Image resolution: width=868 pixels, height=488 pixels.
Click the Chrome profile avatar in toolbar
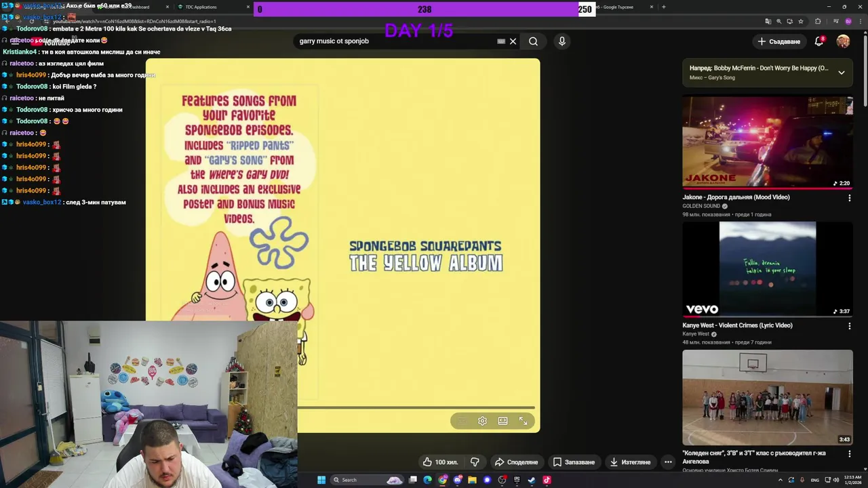[848, 21]
